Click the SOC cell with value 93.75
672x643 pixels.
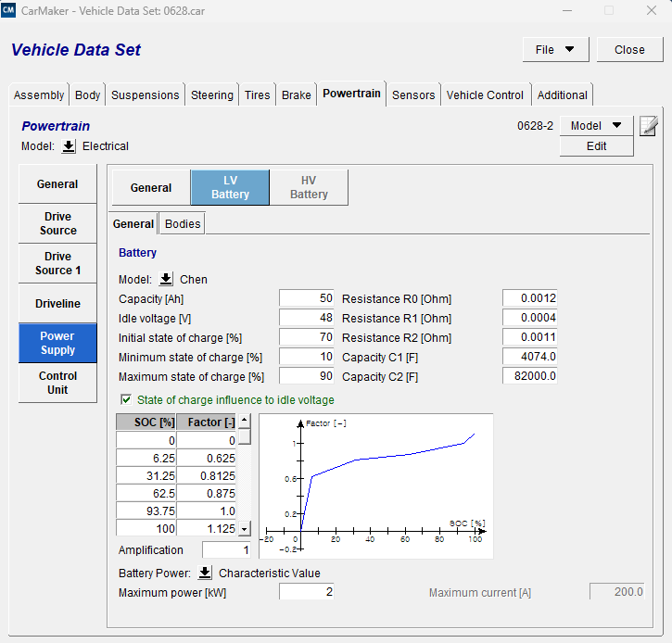(x=146, y=511)
